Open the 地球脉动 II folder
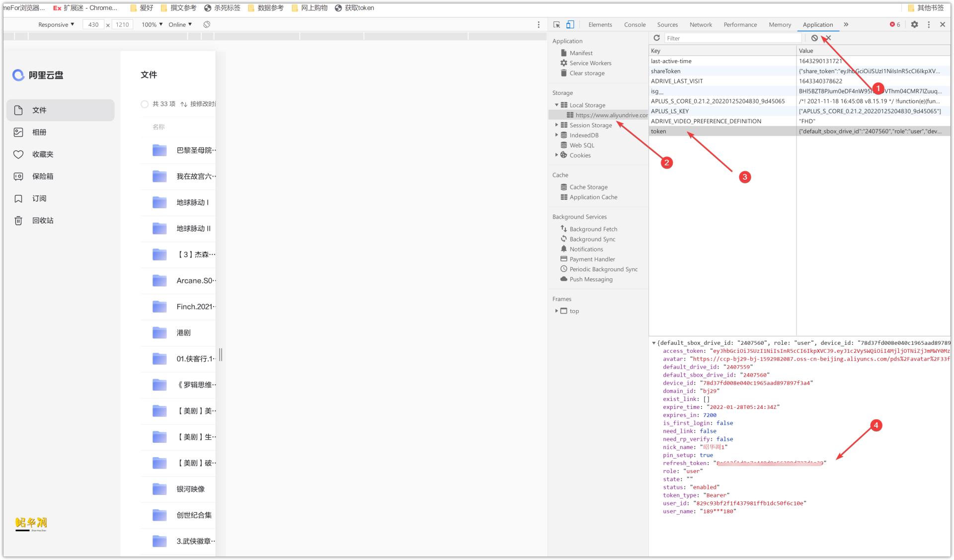 point(178,229)
